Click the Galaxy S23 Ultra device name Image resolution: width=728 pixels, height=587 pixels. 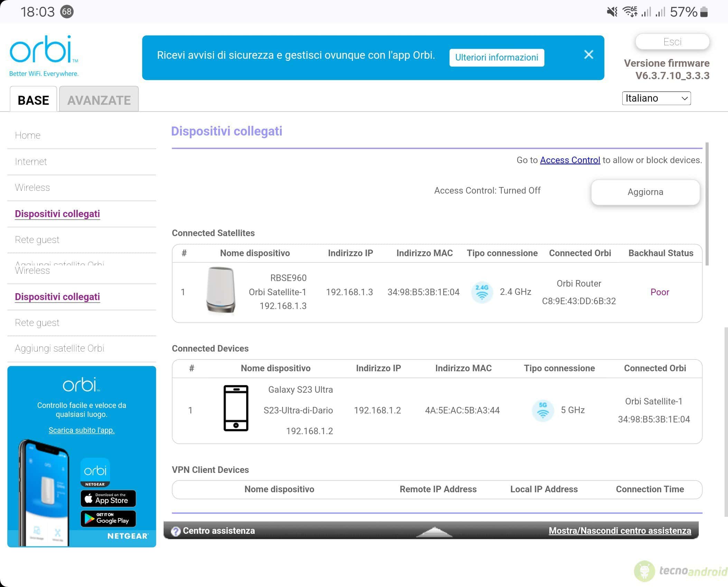point(300,390)
